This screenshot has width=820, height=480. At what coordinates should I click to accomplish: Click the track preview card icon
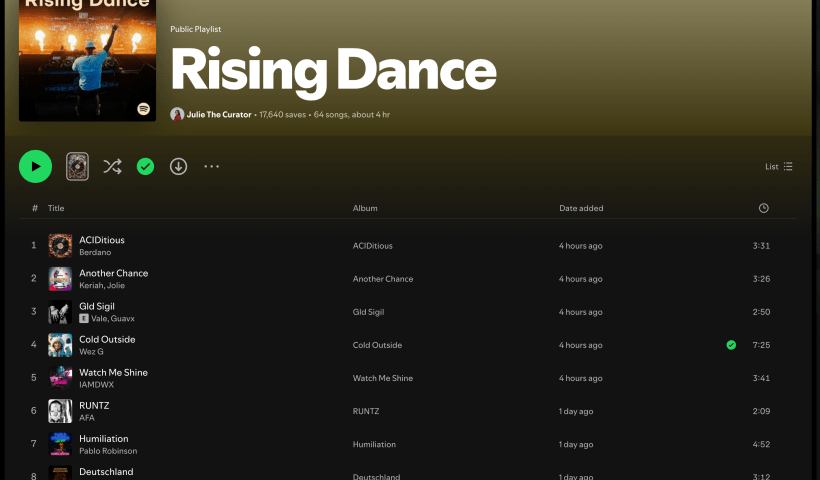[x=78, y=167]
